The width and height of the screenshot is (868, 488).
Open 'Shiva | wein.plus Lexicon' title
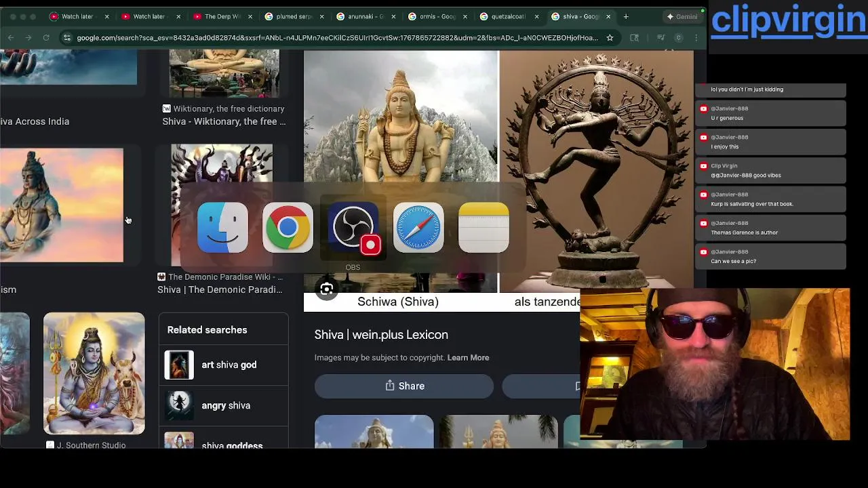(x=381, y=334)
